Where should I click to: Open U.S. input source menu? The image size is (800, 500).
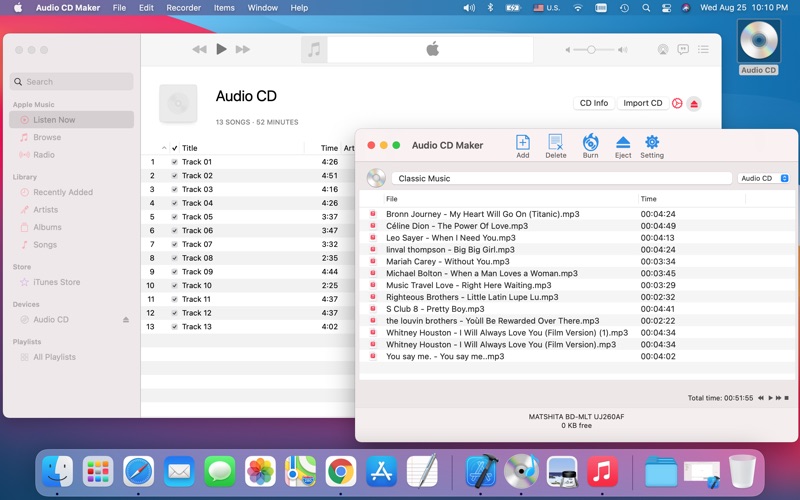546,8
